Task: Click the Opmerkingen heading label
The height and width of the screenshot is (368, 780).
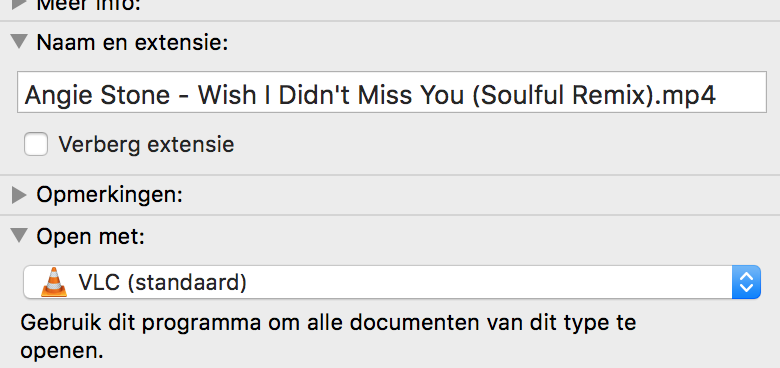Action: [109, 195]
